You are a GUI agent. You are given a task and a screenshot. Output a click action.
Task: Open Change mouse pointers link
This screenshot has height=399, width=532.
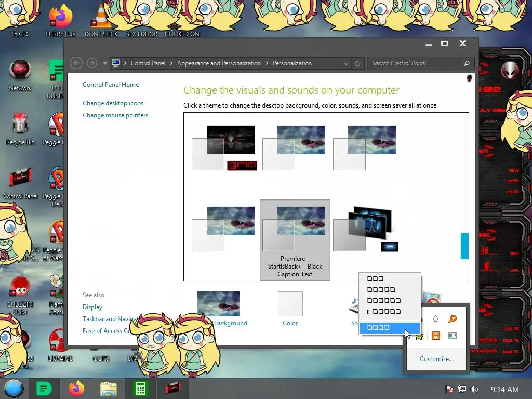tap(115, 115)
